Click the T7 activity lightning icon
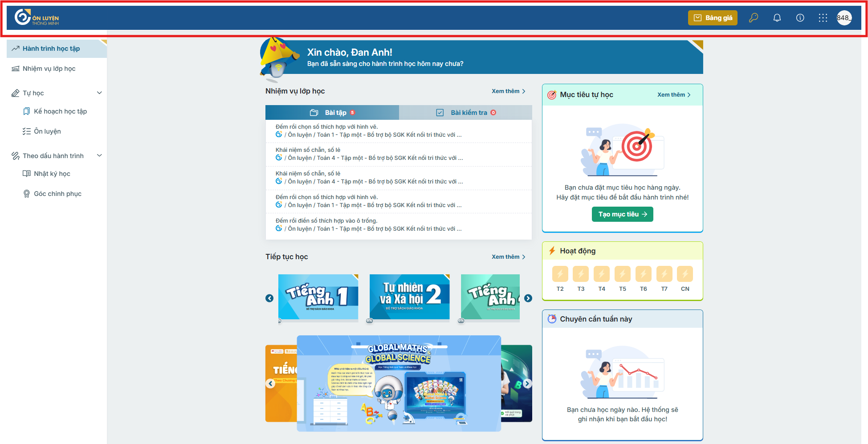Viewport: 868px width, 444px height. [x=664, y=274]
